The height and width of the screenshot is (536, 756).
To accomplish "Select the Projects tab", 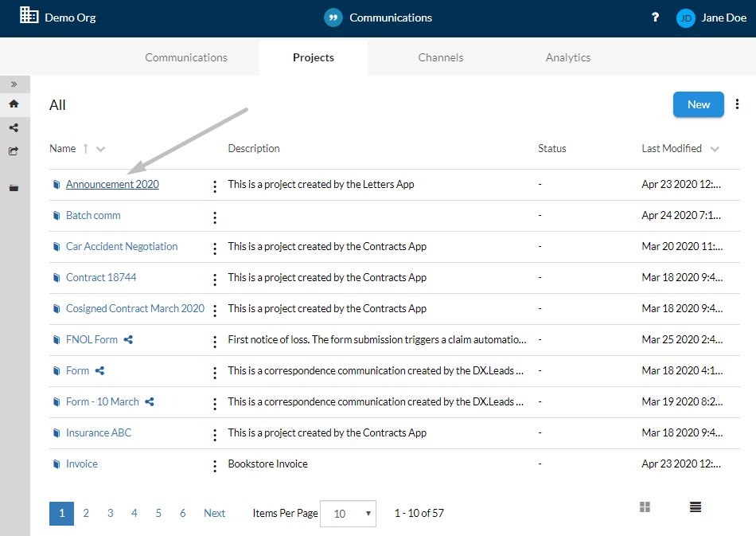I will click(314, 57).
